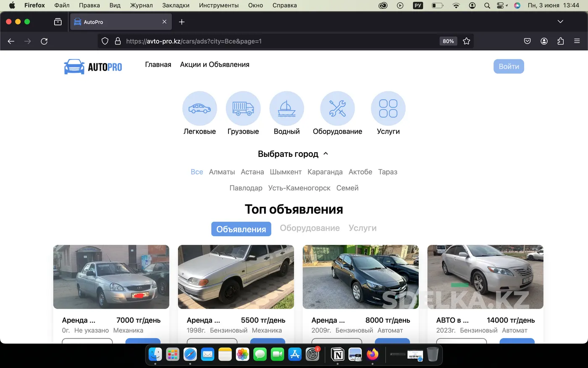Select the Легковые car category icon
This screenshot has height=368, width=588.
coord(199,109)
